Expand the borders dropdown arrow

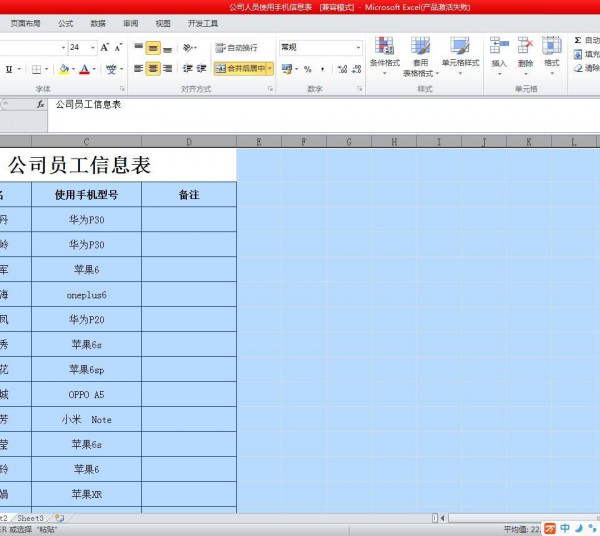47,69
